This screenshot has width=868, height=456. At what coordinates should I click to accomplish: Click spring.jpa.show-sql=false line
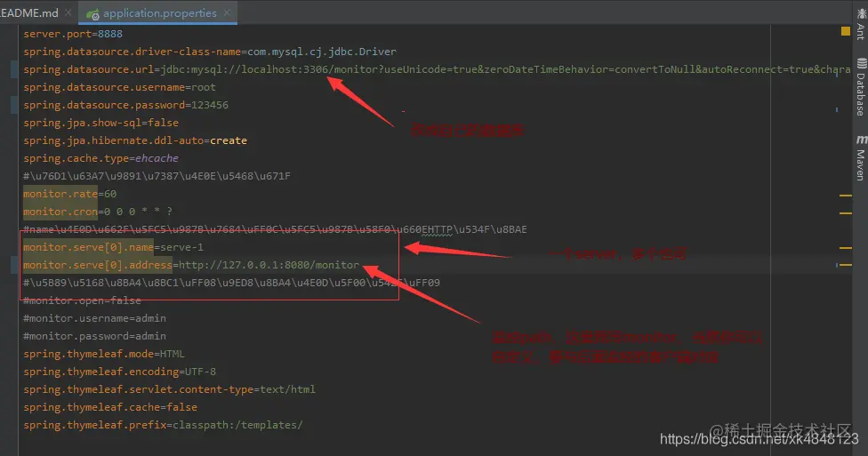click(x=100, y=123)
